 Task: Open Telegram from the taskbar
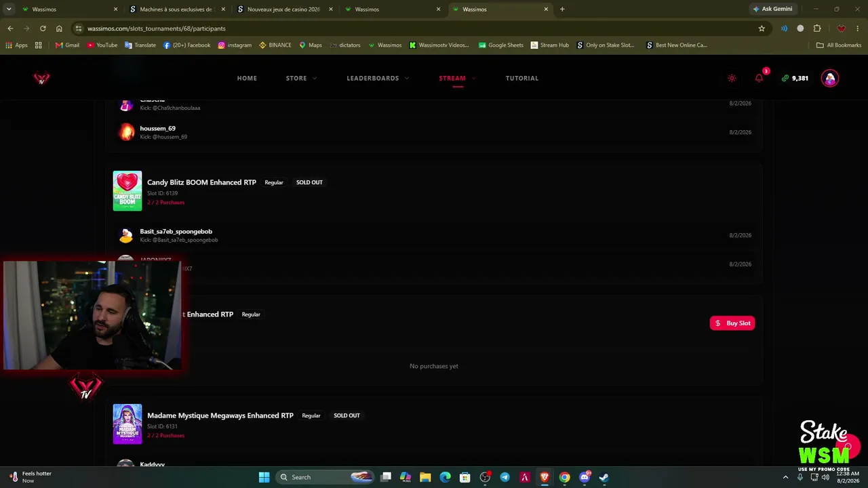point(505,477)
